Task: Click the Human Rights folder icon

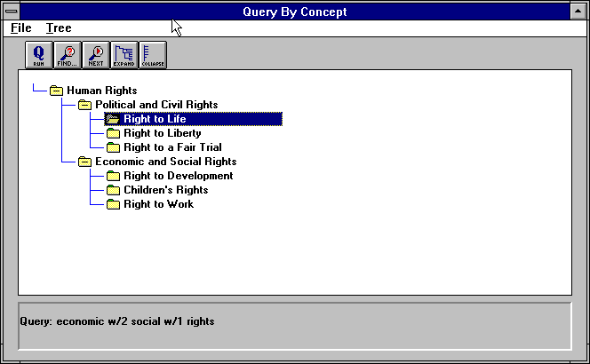Action: tap(57, 91)
